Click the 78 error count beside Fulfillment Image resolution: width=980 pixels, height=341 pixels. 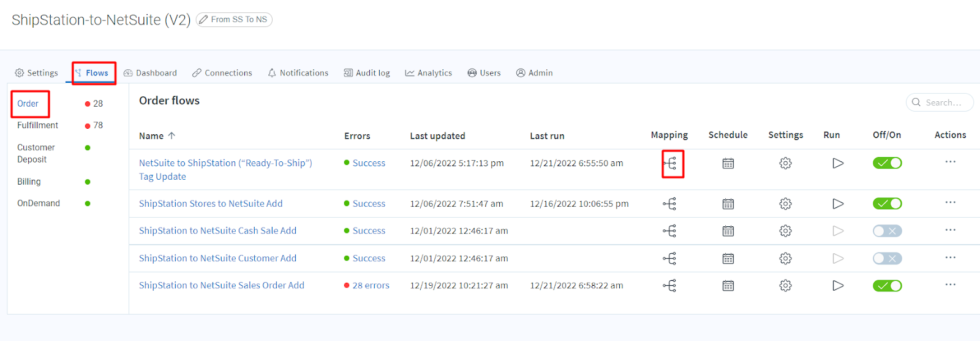pyautogui.click(x=98, y=125)
